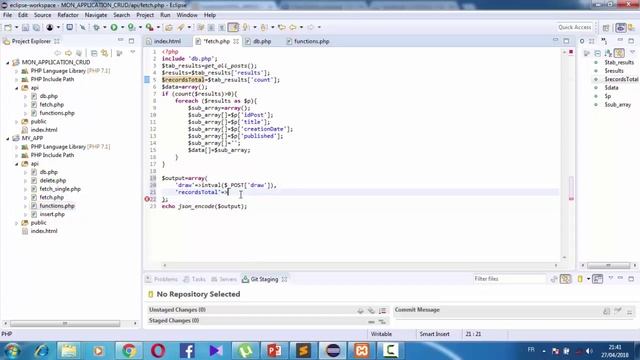Switch to the functions.php editor tab
This screenshot has width=640, height=360.
coord(311,41)
